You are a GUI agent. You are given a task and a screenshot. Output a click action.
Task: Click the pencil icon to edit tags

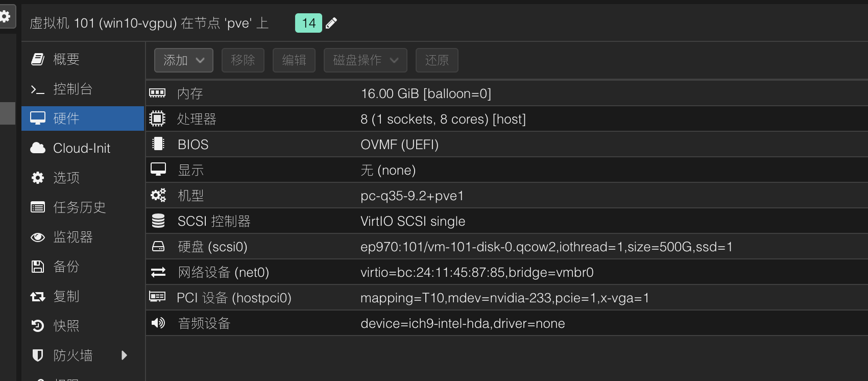pos(331,23)
